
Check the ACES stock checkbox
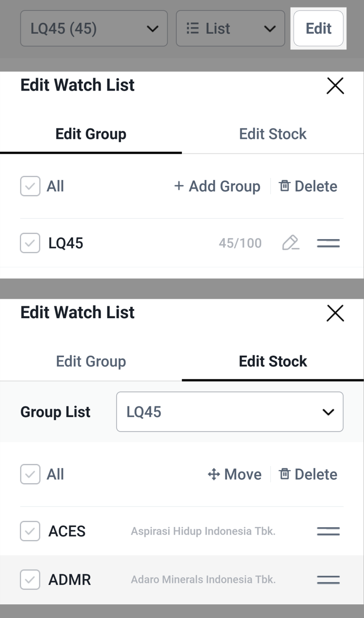tap(30, 531)
